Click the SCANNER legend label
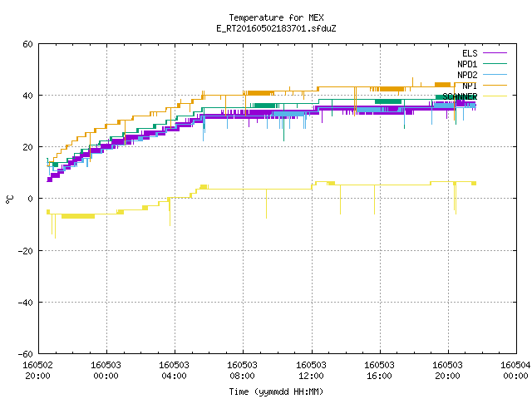 [460, 96]
